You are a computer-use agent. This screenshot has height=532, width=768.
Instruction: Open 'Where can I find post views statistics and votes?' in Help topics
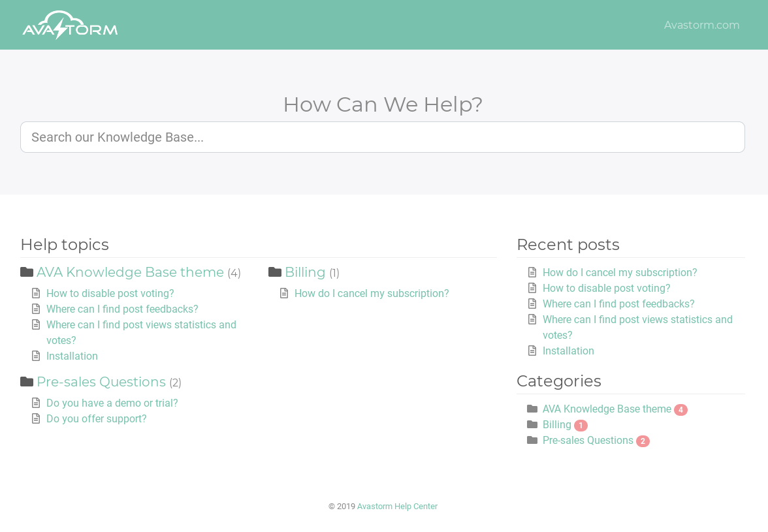(141, 332)
